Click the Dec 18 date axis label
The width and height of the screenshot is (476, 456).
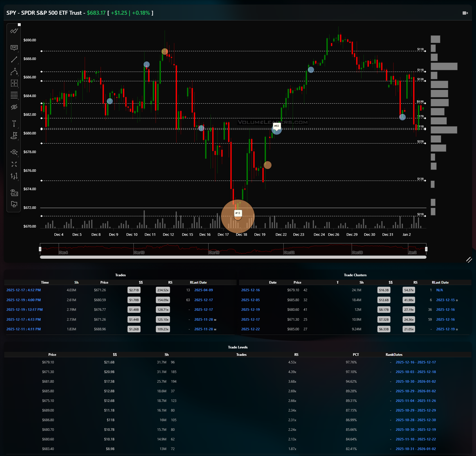241,235
